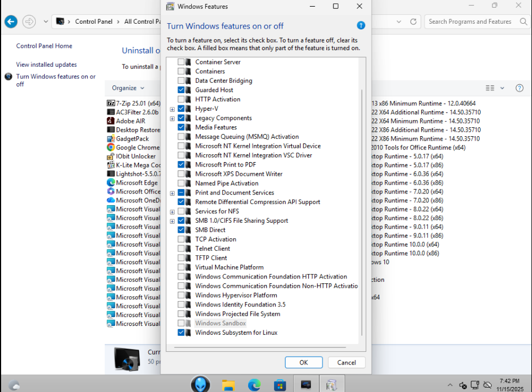Expand SMB 1.0/CIFS File Sharing Support
The image size is (532, 392).
coord(173,221)
